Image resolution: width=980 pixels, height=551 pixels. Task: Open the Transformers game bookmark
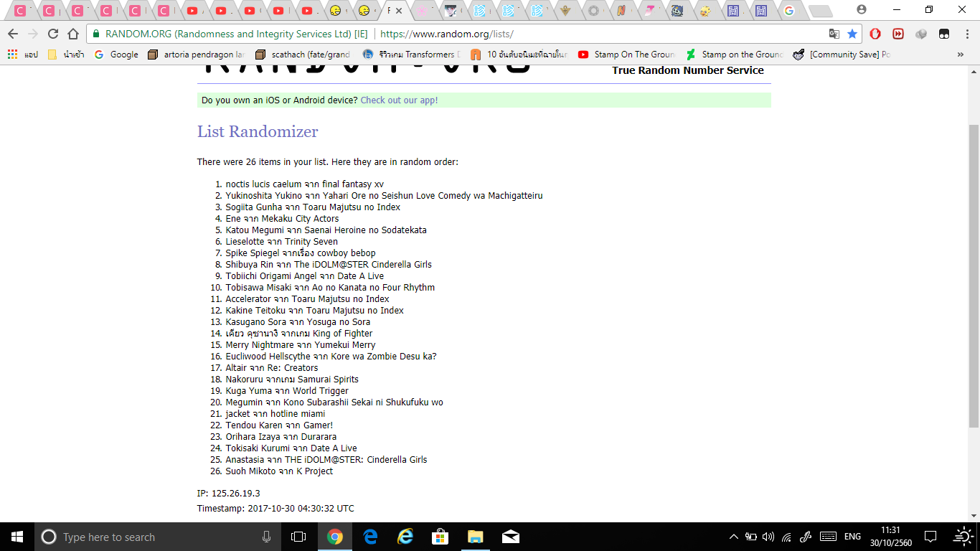tap(410, 54)
